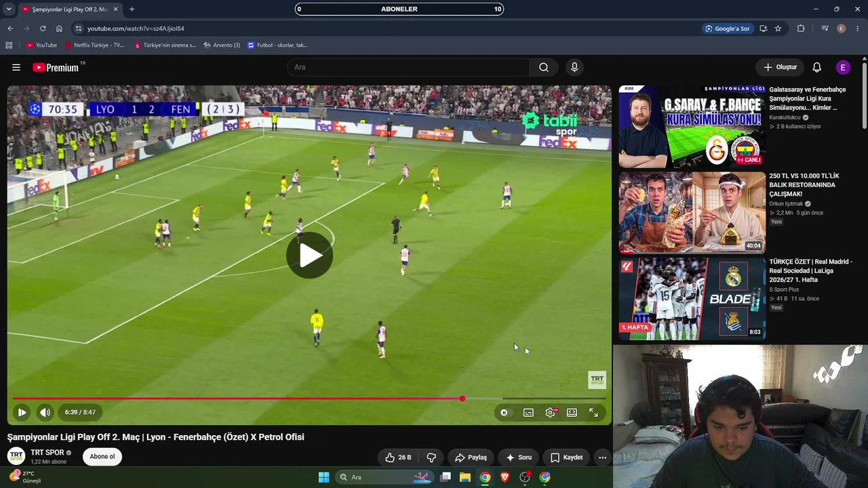Screen dimensions: 868x488
Task: Open the YouTube guide hamburger menu
Action: pos(16,67)
